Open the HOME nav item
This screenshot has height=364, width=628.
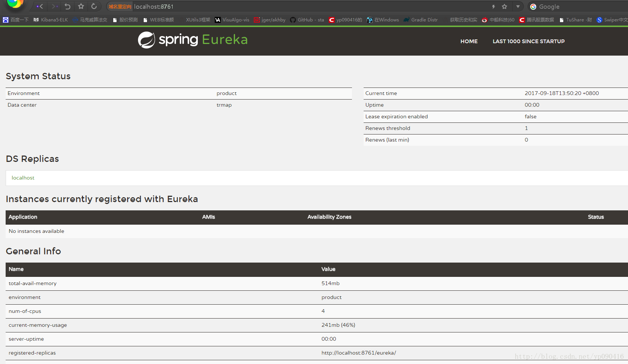click(x=469, y=41)
